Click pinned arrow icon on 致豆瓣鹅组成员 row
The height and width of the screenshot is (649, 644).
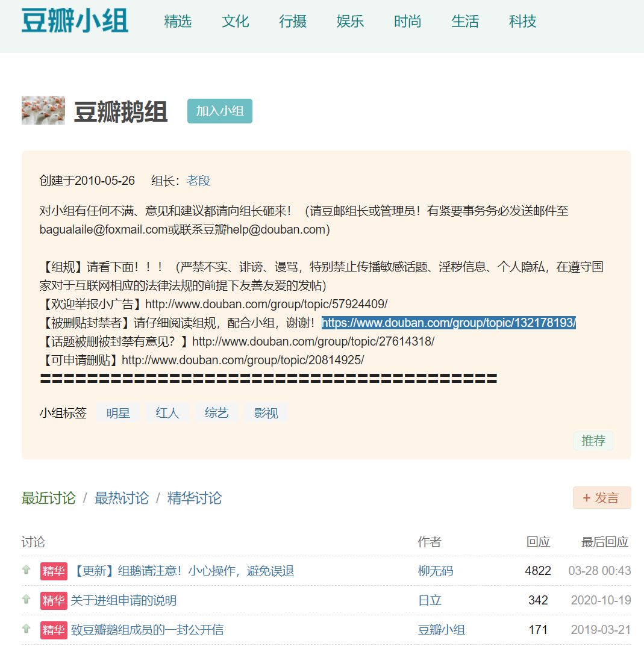coord(26,629)
